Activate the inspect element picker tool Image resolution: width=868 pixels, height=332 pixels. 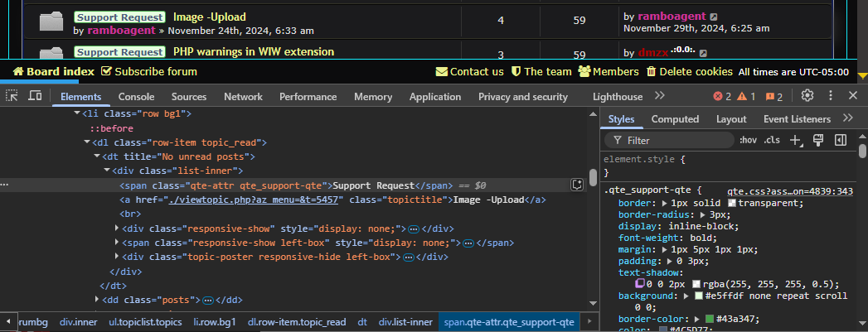(x=12, y=96)
